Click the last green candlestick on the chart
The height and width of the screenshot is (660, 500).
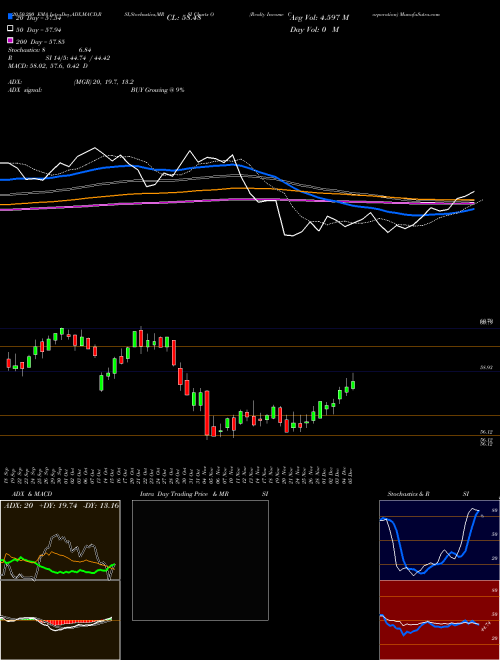click(353, 384)
